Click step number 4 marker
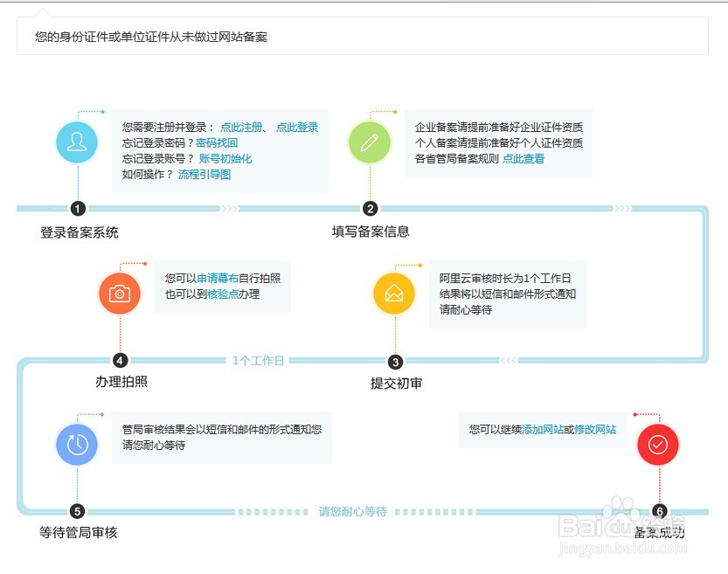Image resolution: width=728 pixels, height=574 pixels. pos(120,361)
